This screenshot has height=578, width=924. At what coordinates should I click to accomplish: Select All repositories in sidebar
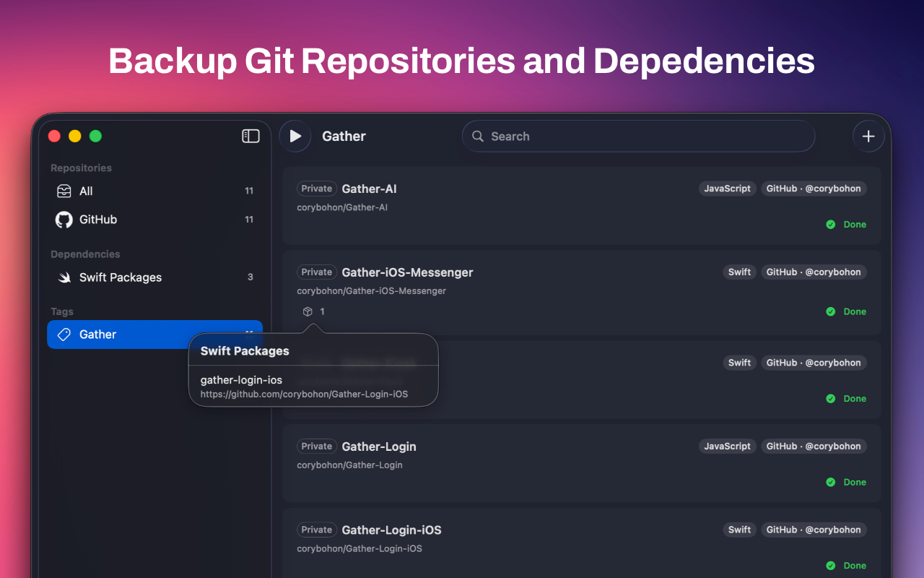155,191
